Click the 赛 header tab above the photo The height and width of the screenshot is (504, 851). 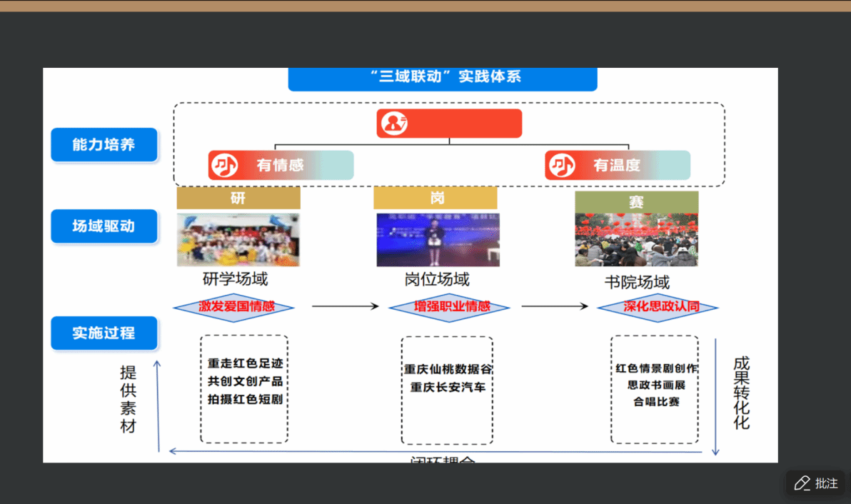[636, 202]
